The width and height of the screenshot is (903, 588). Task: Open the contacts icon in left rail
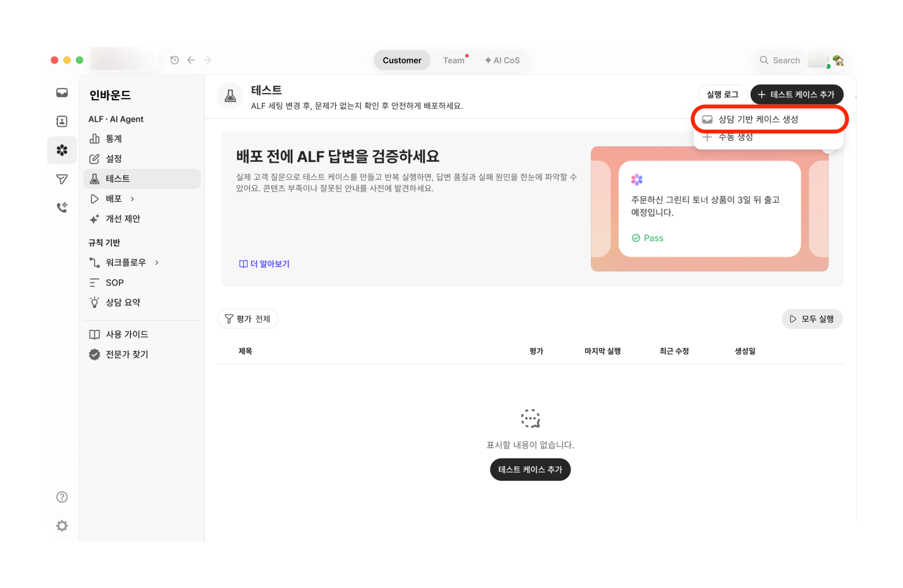62,122
